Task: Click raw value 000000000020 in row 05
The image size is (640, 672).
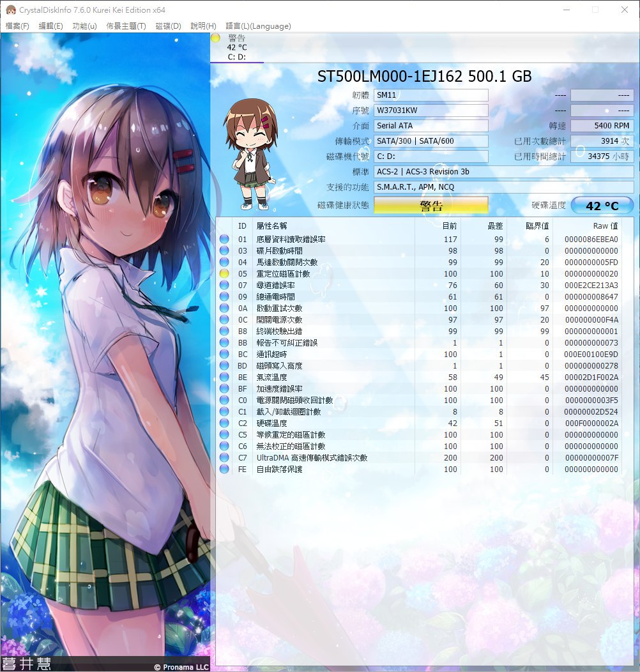Action: tap(591, 273)
